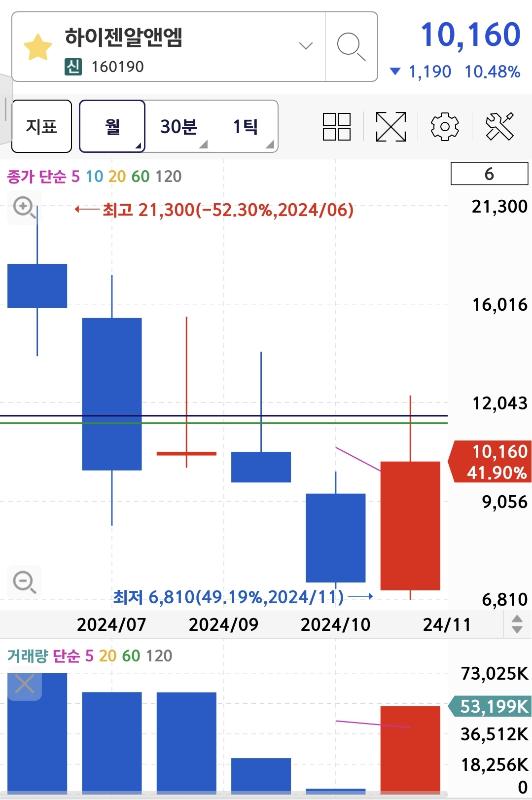Select the 월 monthly period tab
The width and height of the screenshot is (532, 800).
click(x=112, y=126)
